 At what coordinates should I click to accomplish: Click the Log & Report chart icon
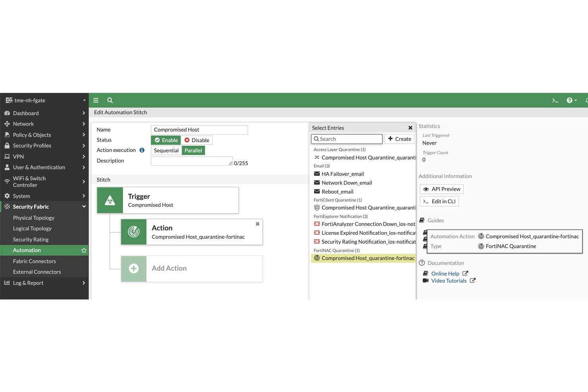(x=7, y=283)
